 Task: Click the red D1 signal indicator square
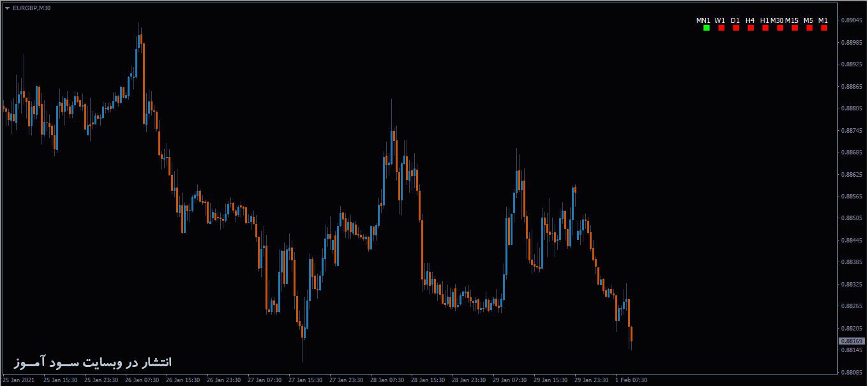click(735, 27)
